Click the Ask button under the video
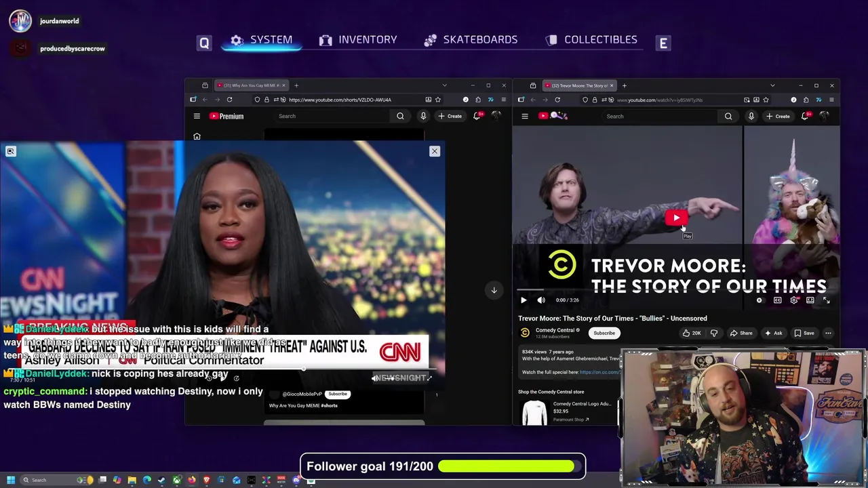This screenshot has width=868, height=488. (x=773, y=333)
